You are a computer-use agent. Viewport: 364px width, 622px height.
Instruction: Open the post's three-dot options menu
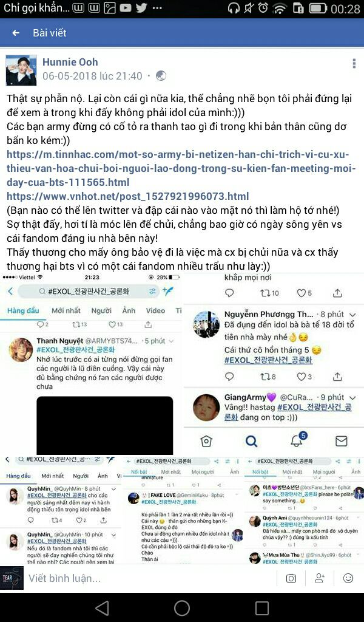click(354, 63)
